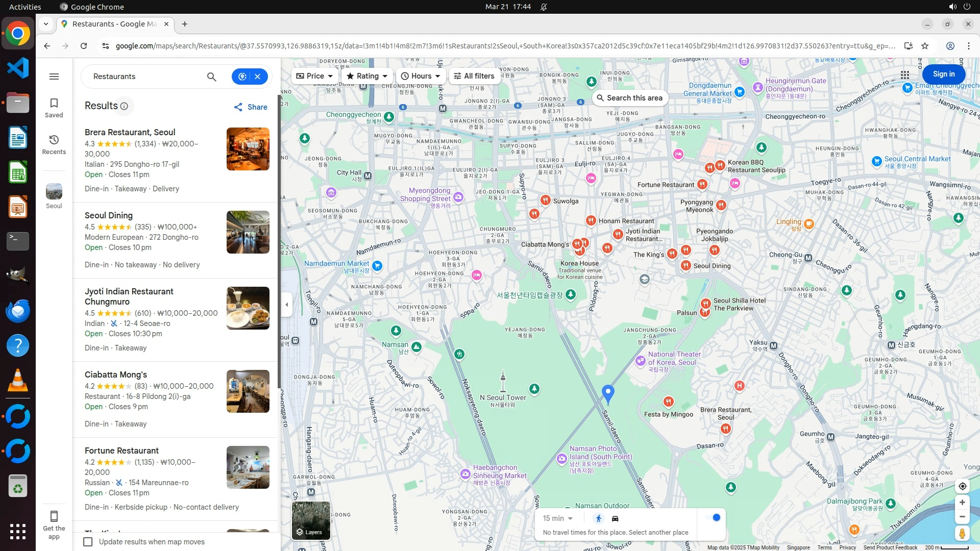
Task: Click the results info icon
Action: [x=124, y=106]
